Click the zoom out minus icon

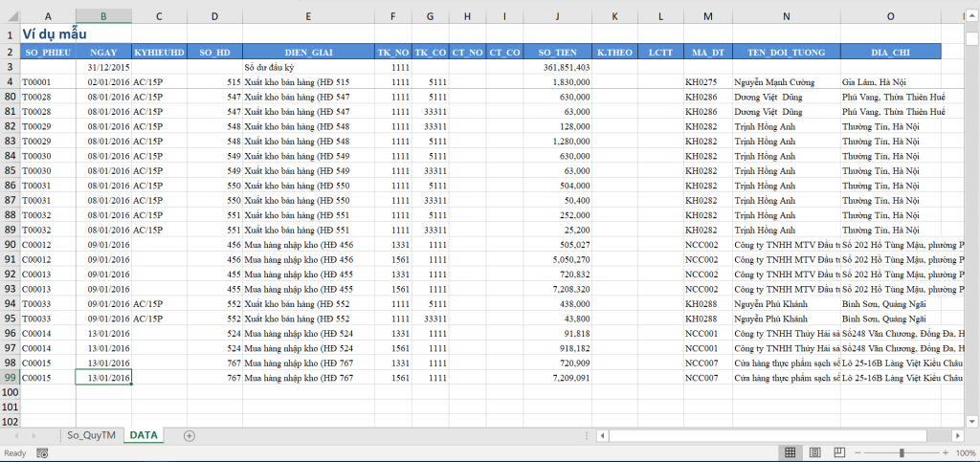click(x=858, y=452)
